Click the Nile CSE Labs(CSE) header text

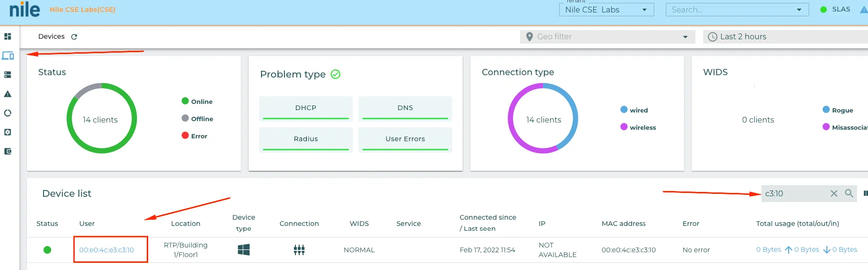(x=83, y=10)
